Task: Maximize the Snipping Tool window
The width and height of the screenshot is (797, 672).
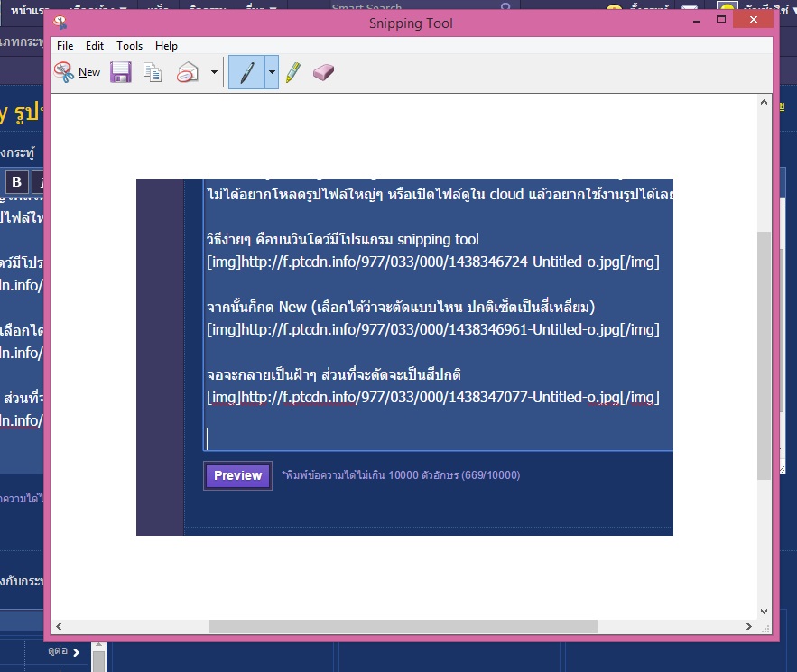Action: coord(721,20)
